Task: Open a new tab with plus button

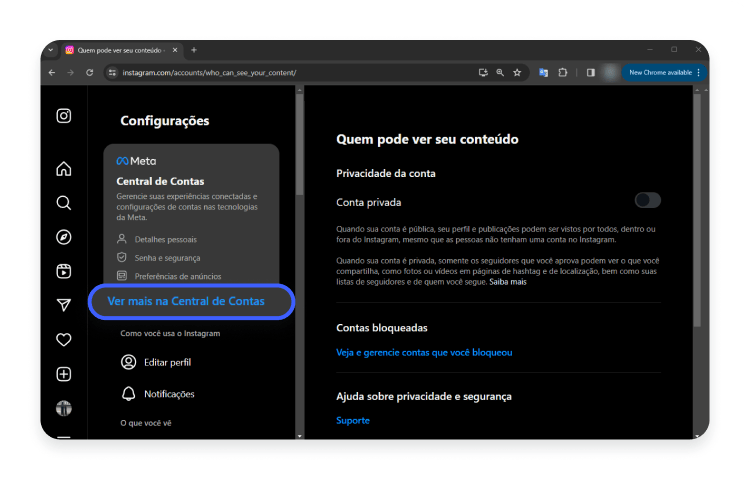Action: 194,50
